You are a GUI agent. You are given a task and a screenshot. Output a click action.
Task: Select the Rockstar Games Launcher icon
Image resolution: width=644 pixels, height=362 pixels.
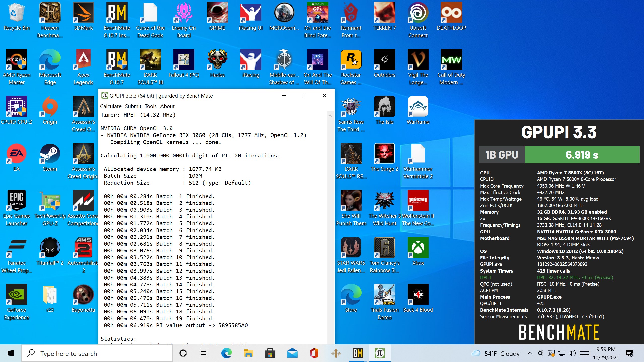click(351, 67)
